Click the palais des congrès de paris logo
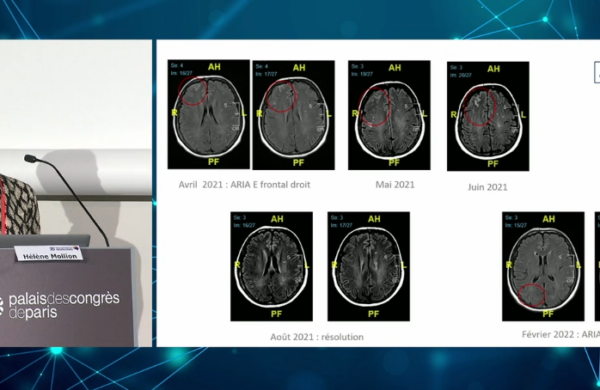This screenshot has height=390, width=600. (60, 305)
